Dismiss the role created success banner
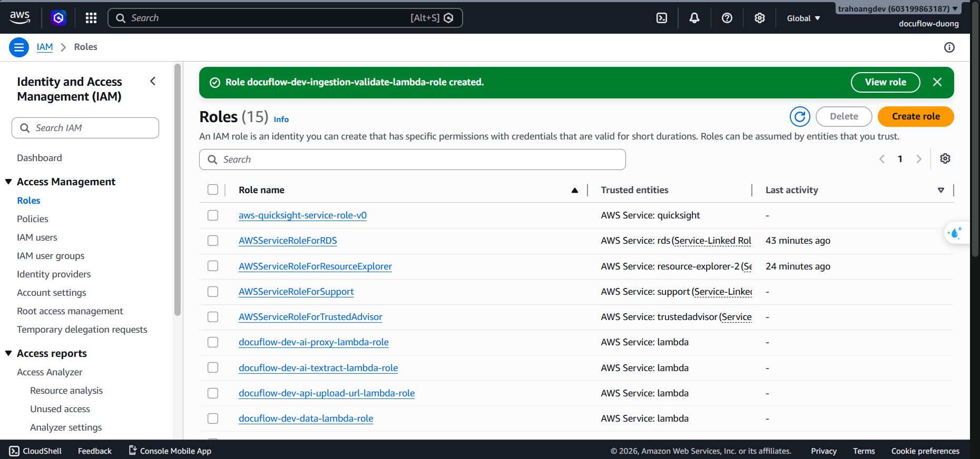 [x=937, y=82]
